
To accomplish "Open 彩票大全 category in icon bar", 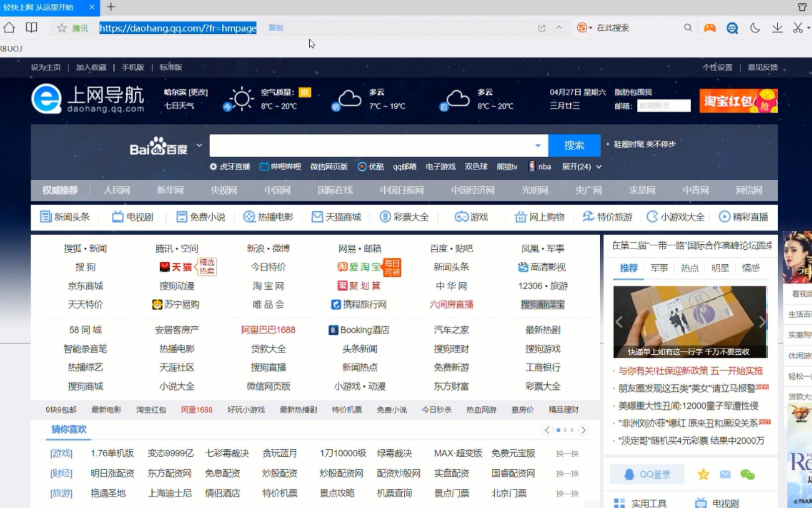I will (404, 217).
